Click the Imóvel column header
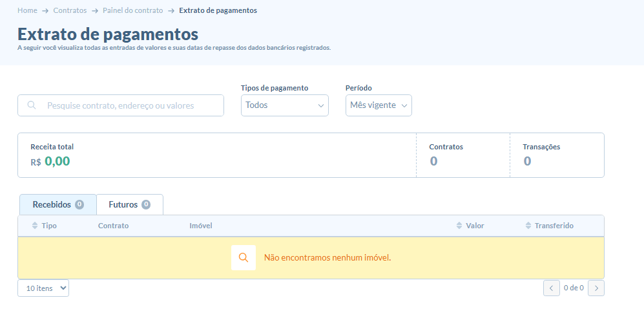 coord(201,226)
